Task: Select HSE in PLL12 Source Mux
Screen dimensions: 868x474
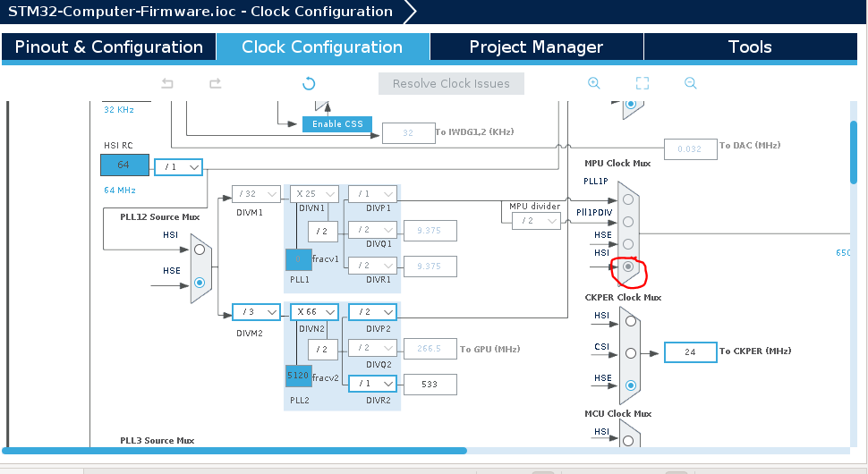Action: (200, 283)
